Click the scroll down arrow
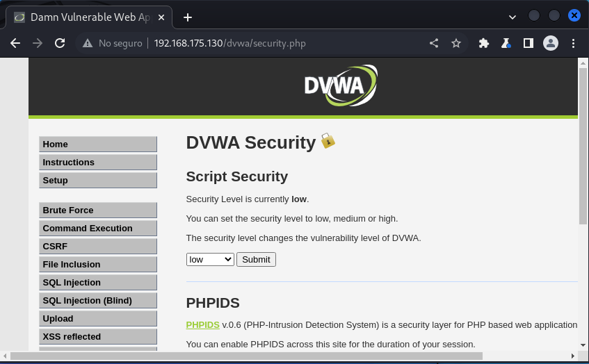Image resolution: width=589 pixels, height=364 pixels. coord(583,345)
